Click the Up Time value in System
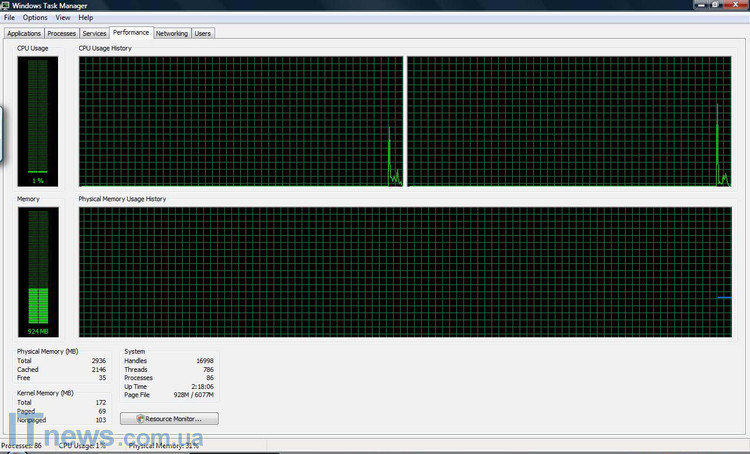 click(202, 387)
